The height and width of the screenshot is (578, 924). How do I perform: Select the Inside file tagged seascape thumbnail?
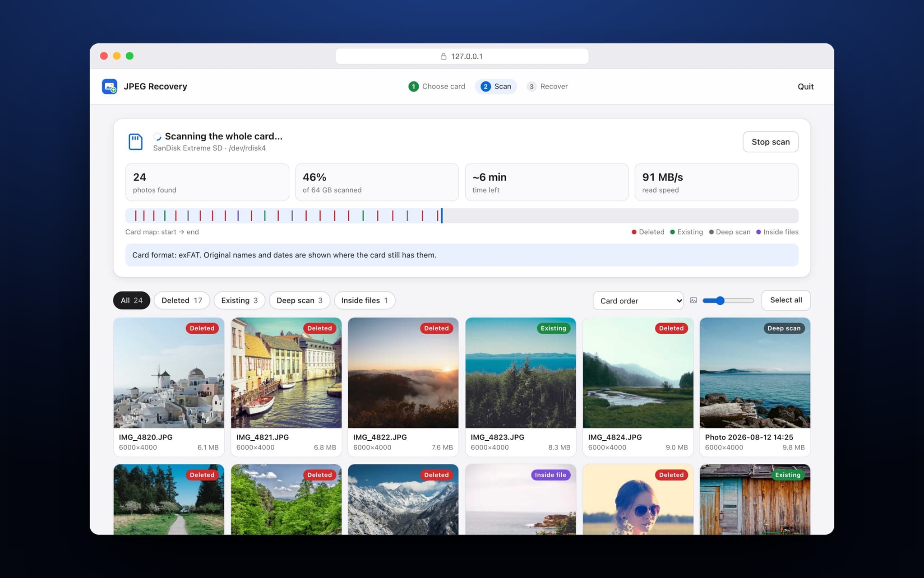[520, 499]
